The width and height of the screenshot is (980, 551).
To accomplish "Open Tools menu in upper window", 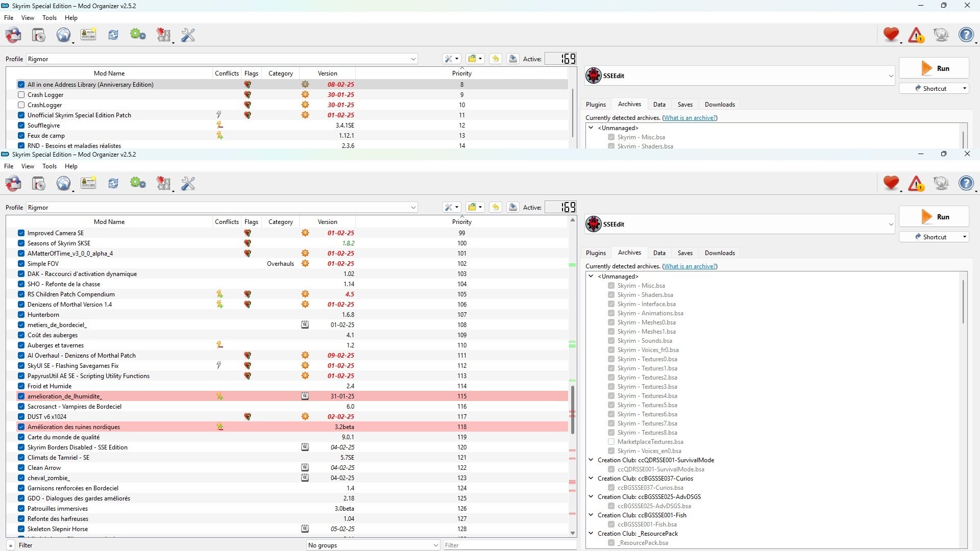I will pos(50,17).
